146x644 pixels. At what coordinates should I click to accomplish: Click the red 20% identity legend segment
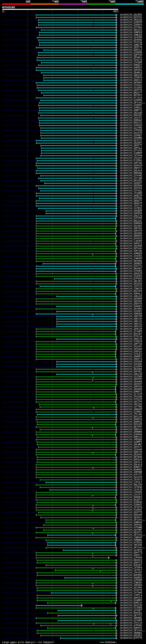coord(16,4)
